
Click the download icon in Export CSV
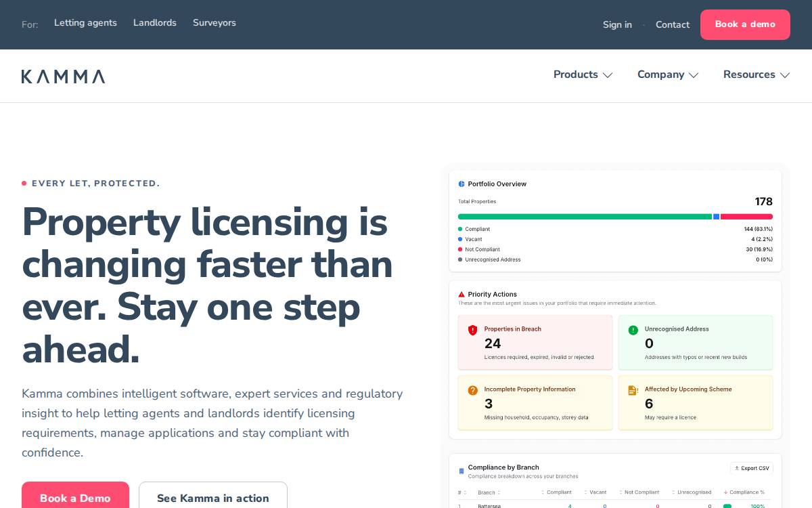[x=737, y=468]
